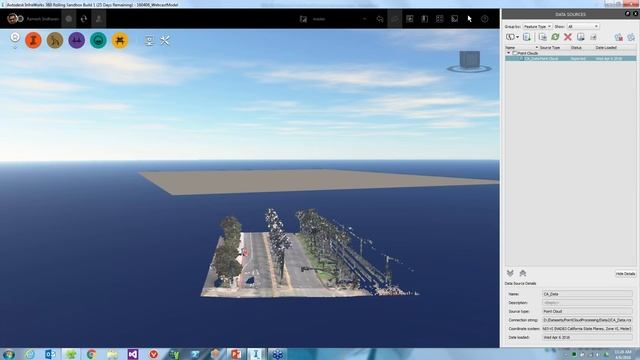This screenshot has height=360, width=640.
Task: Click the Connection string field
Action: [x=587, y=320]
